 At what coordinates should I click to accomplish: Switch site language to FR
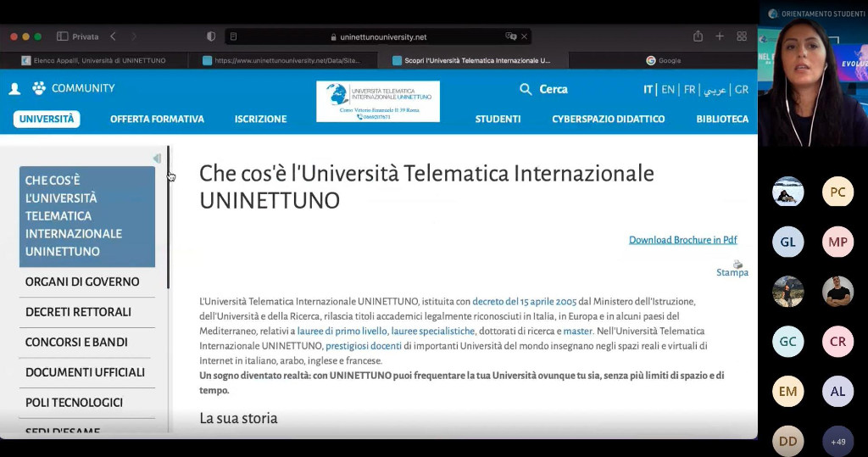point(689,90)
